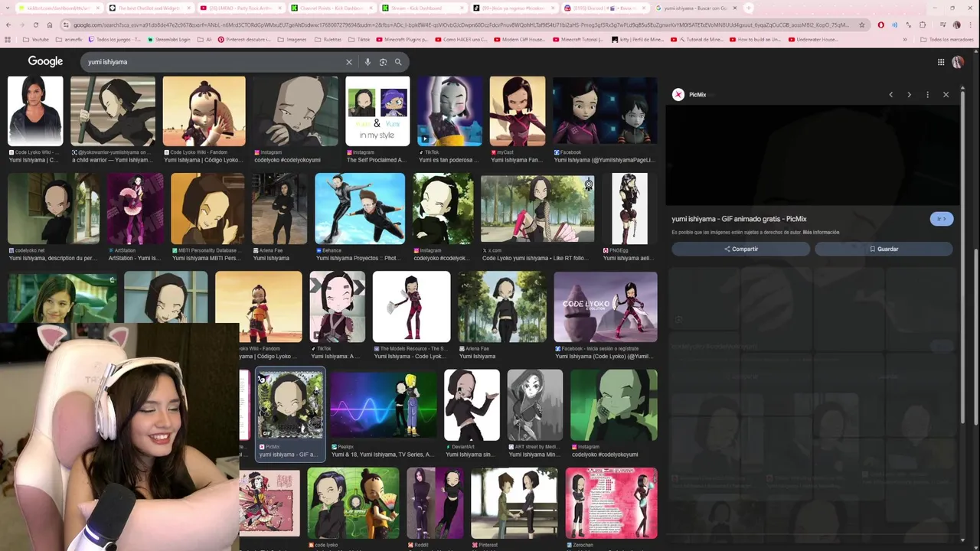Open the 'ART street by Medi' grayscale thumbnail

tap(534, 405)
